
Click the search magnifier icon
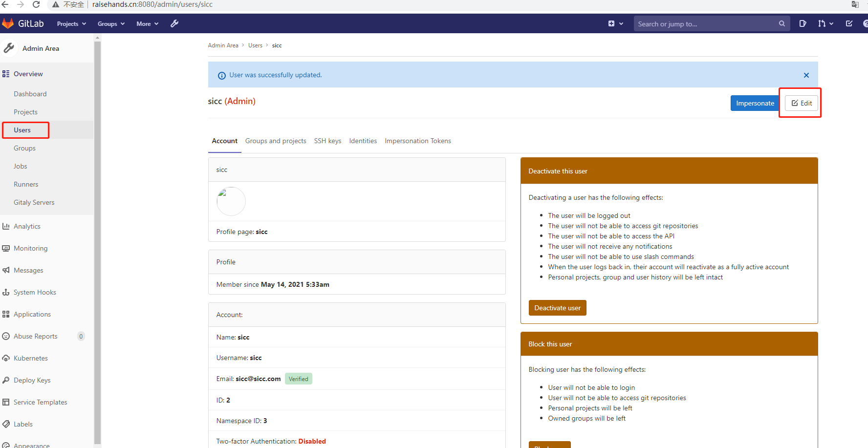point(781,23)
